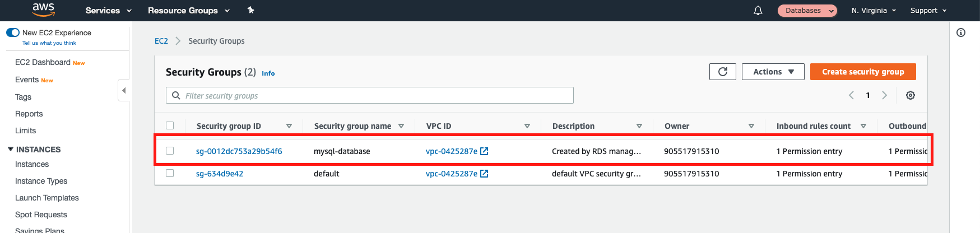Open vpc-0425287e link in default row

coord(452,174)
